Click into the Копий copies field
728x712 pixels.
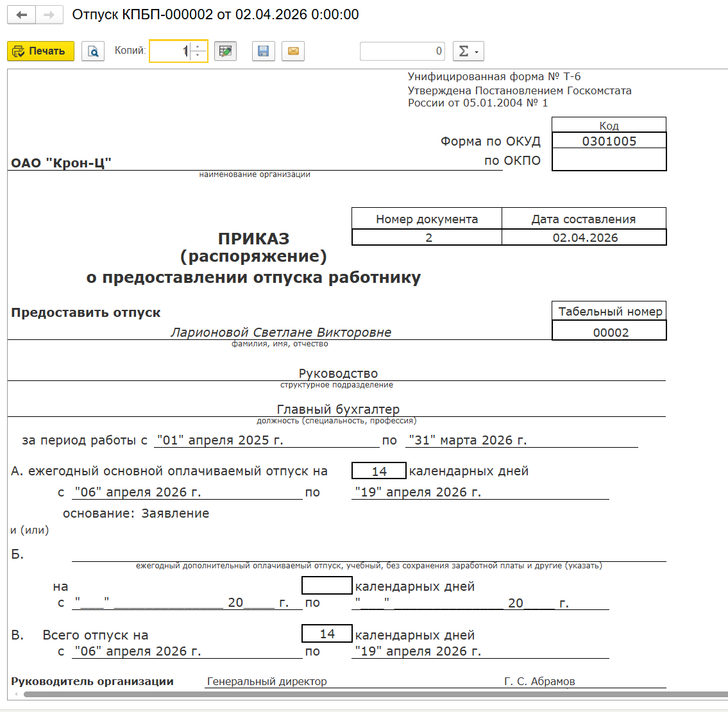pyautogui.click(x=170, y=51)
